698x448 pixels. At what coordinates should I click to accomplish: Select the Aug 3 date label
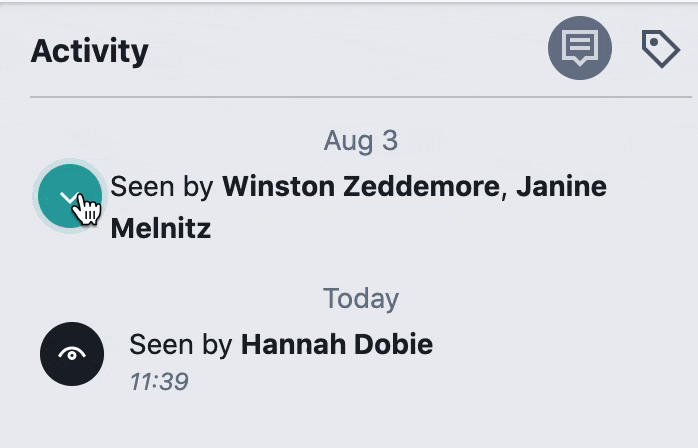361,141
